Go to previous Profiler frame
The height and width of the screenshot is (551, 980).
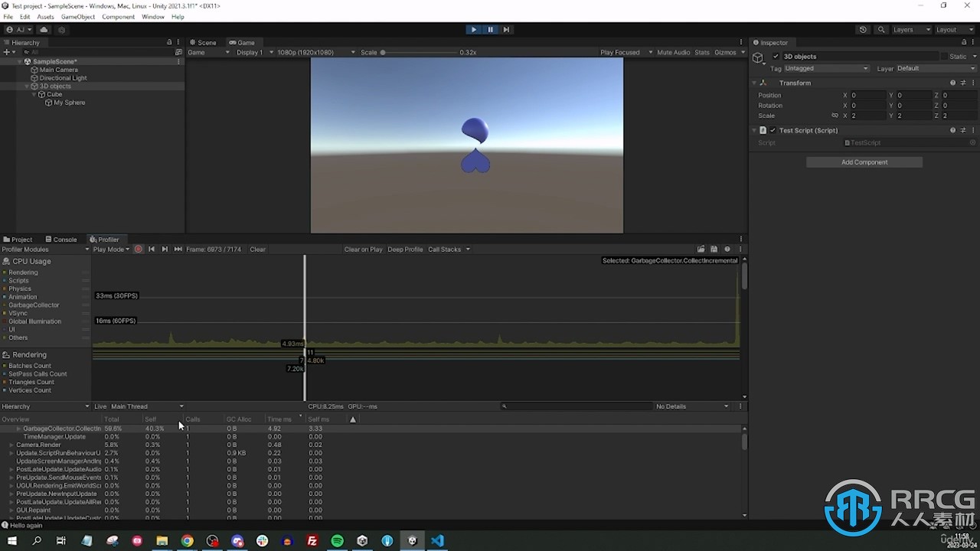point(152,249)
